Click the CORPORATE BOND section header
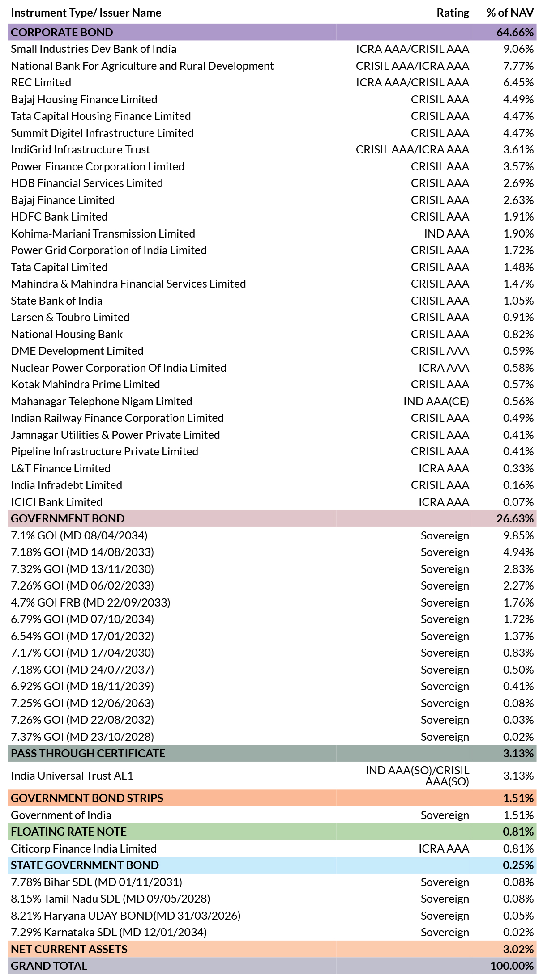The image size is (543, 980). 272,32
